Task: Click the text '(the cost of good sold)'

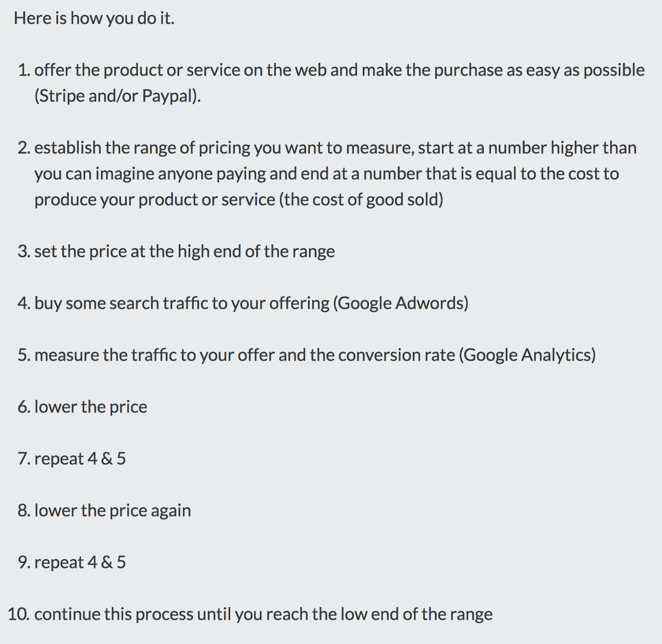Action: [x=361, y=199]
